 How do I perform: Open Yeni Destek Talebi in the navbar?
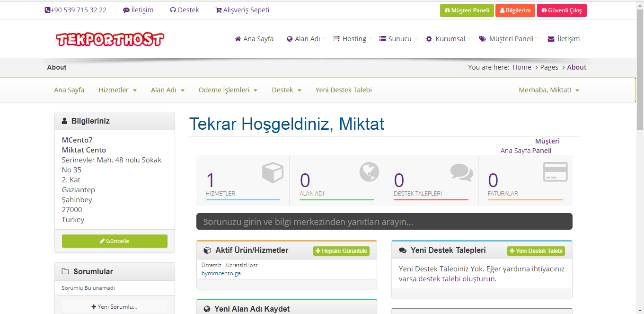tap(344, 90)
